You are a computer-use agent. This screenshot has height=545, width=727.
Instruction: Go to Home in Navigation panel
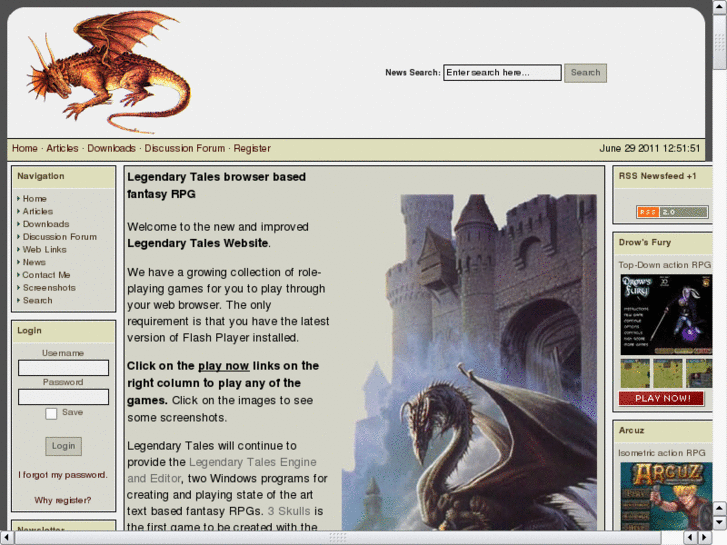coord(35,199)
